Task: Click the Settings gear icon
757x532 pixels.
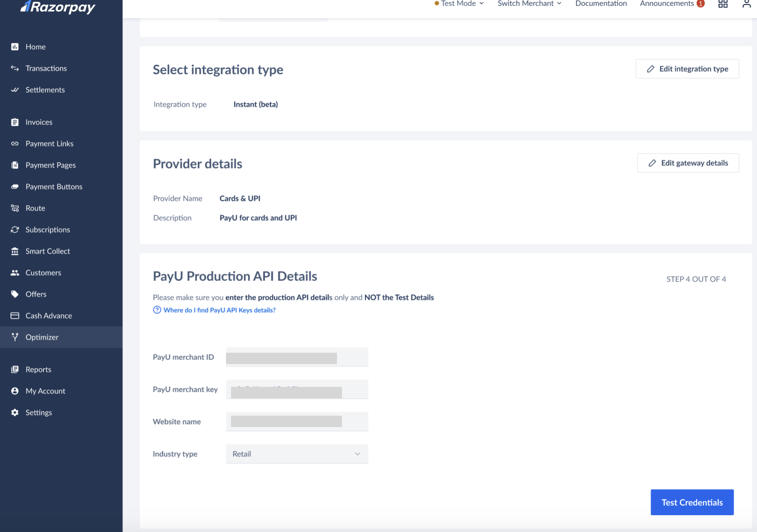Action: click(15, 412)
